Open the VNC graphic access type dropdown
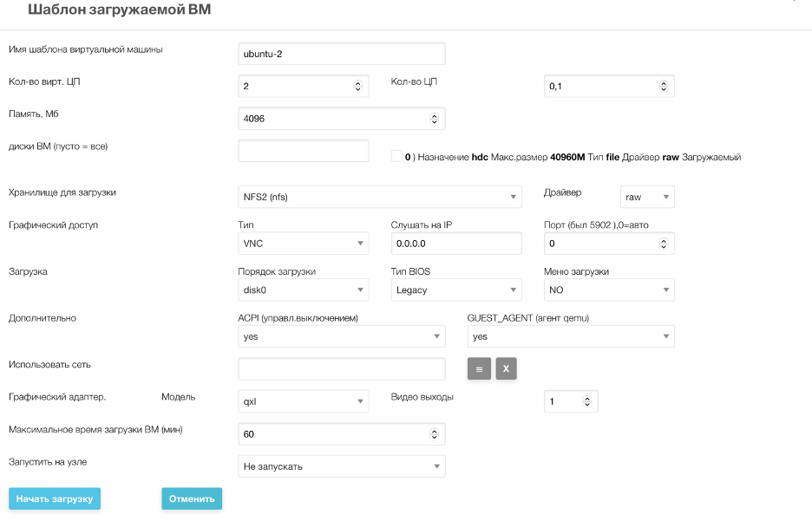 (304, 244)
